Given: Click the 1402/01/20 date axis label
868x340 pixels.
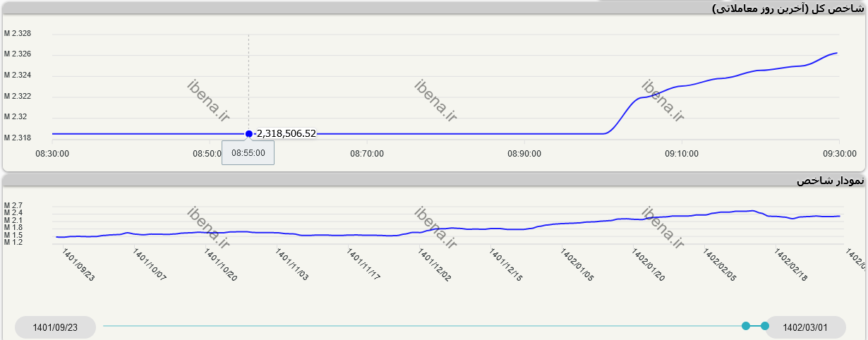Looking at the screenshot, I should pyautogui.click(x=648, y=265).
